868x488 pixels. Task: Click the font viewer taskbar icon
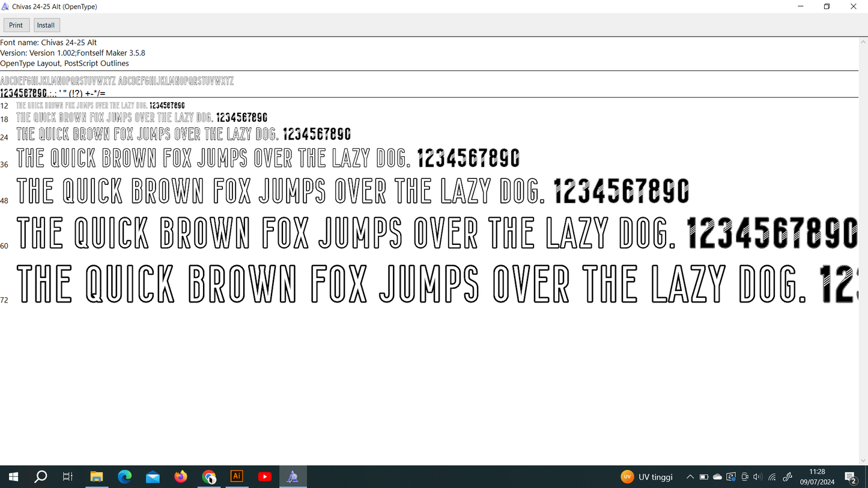click(x=293, y=477)
